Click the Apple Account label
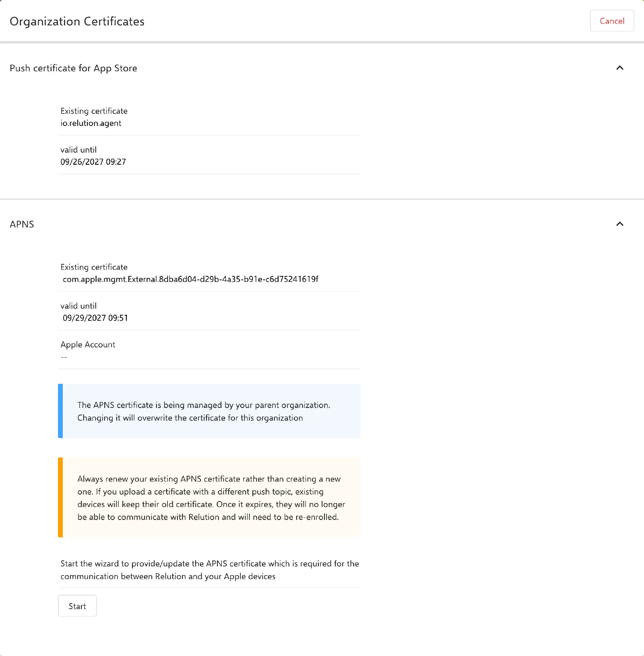The image size is (644, 656). [88, 345]
